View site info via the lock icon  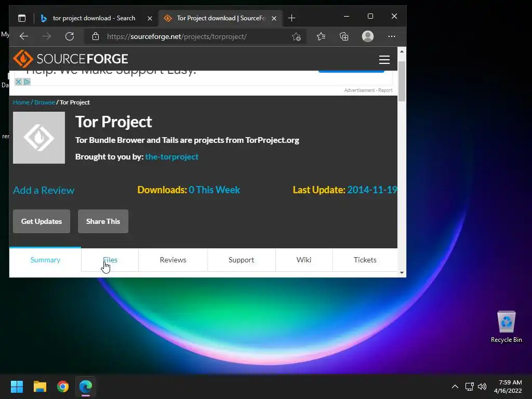coord(96,36)
